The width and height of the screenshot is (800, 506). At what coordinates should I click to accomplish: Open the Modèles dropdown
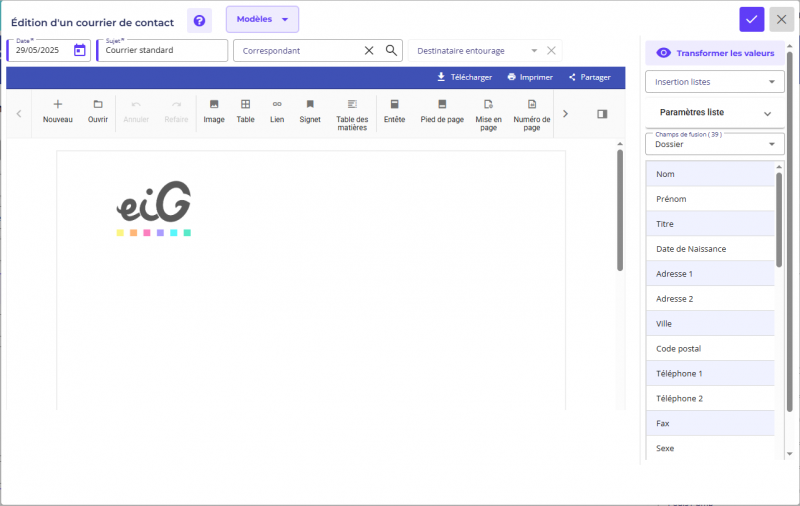tap(262, 19)
